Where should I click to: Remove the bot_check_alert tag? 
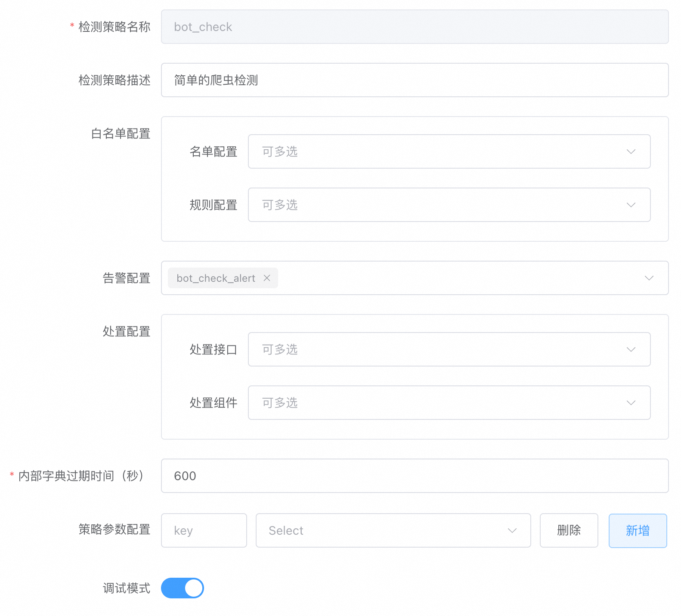[267, 278]
